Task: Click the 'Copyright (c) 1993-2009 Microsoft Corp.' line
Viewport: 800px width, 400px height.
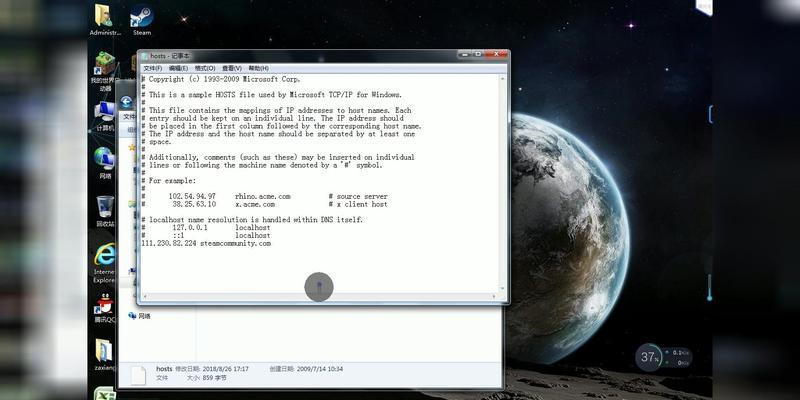Action: tap(221, 80)
